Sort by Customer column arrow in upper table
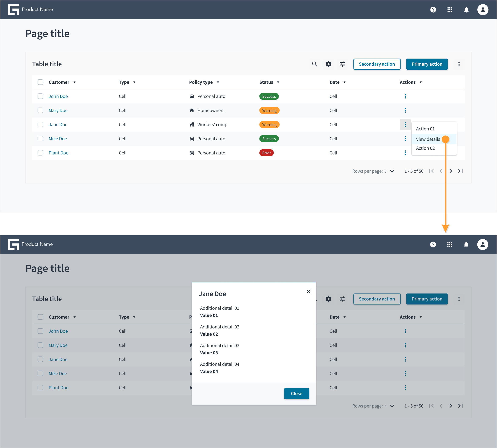The image size is (497, 448). (x=74, y=82)
